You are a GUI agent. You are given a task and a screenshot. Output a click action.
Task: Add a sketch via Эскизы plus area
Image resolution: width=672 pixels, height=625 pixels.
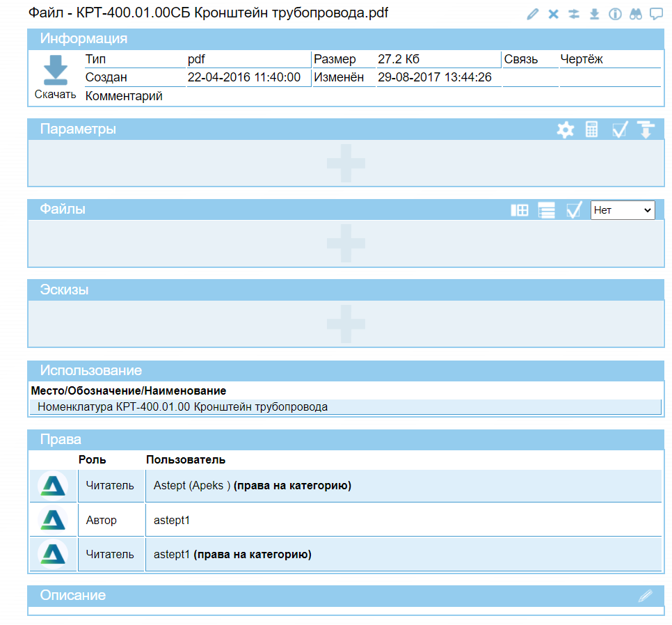pos(346,324)
